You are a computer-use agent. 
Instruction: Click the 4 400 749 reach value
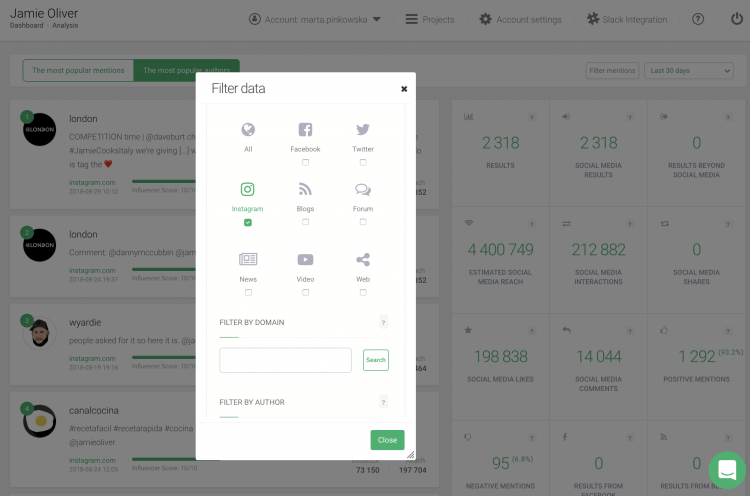[x=500, y=250]
